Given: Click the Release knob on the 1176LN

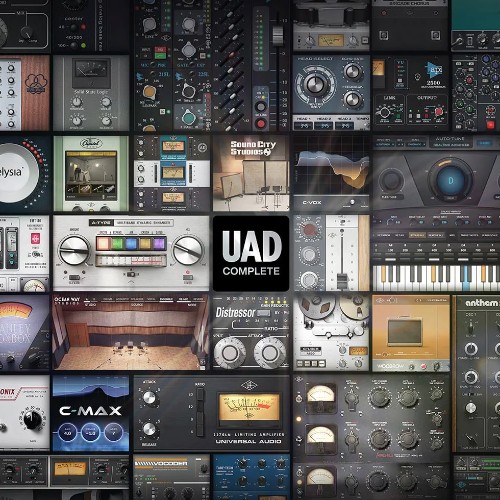Looking at the screenshot, I should pos(149,430).
